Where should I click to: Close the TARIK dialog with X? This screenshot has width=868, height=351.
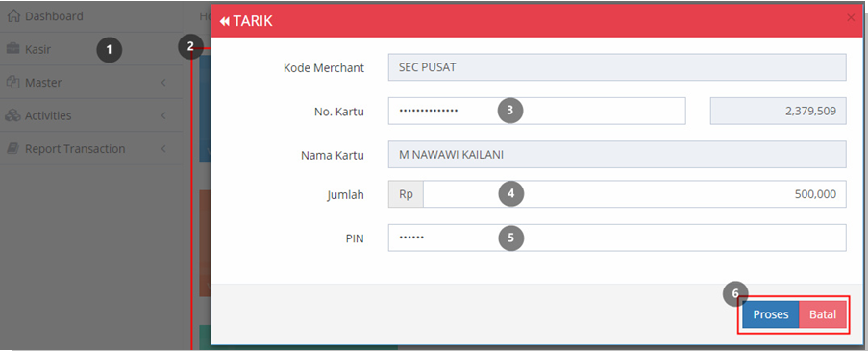click(x=851, y=17)
